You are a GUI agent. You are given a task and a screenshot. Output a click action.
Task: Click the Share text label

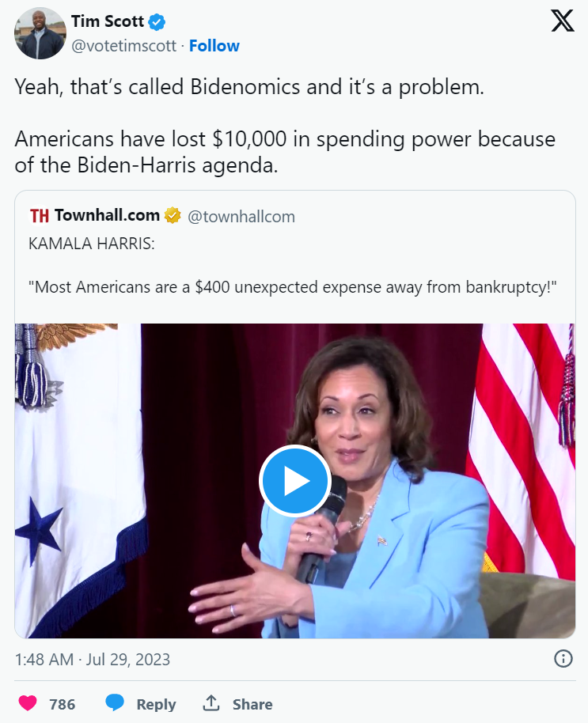point(252,704)
